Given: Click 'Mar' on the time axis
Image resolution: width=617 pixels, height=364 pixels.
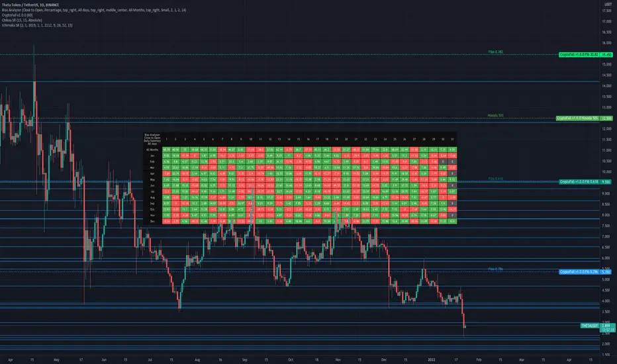Looking at the screenshot, I should pos(522,359).
